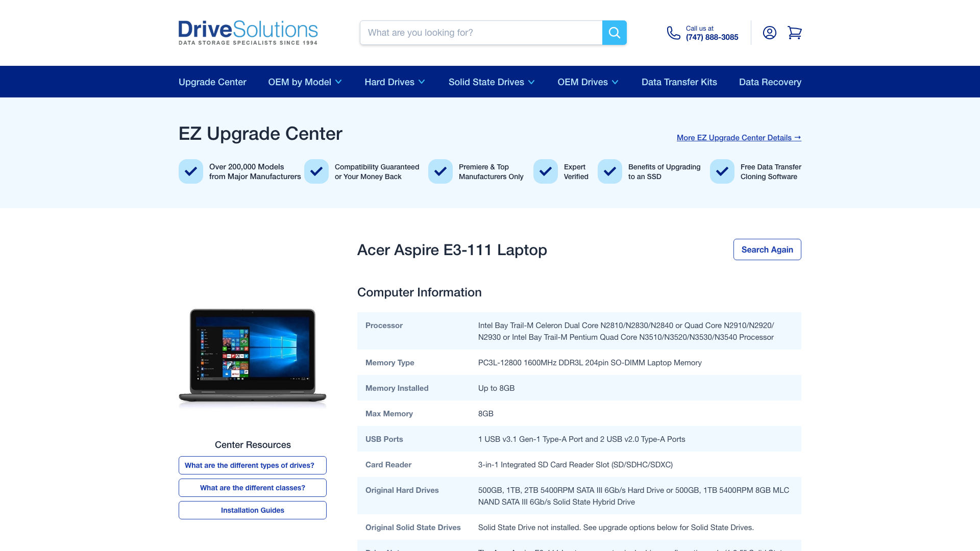Viewport: 980px width, 551px height.
Task: Open Upgrade Center in navigation
Action: 212,82
